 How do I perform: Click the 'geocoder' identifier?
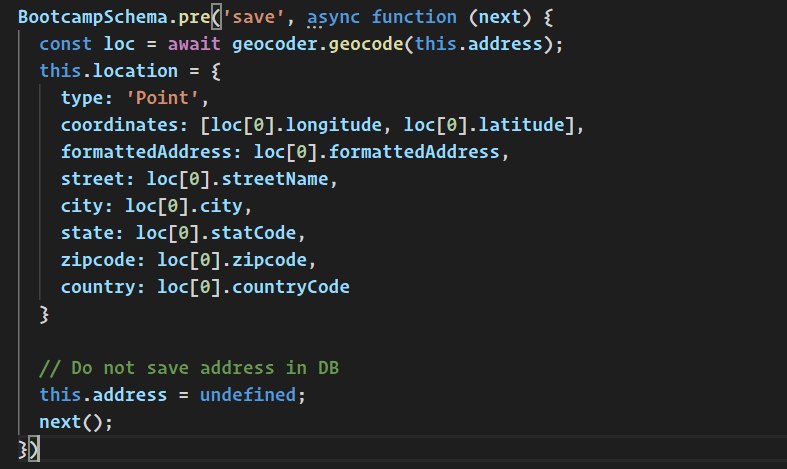coord(275,44)
